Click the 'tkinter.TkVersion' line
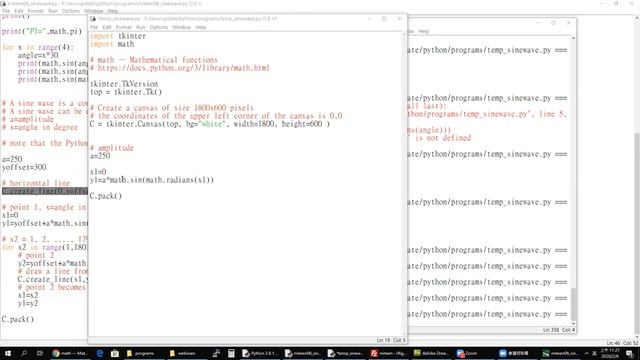640x360 pixels. pyautogui.click(x=124, y=84)
